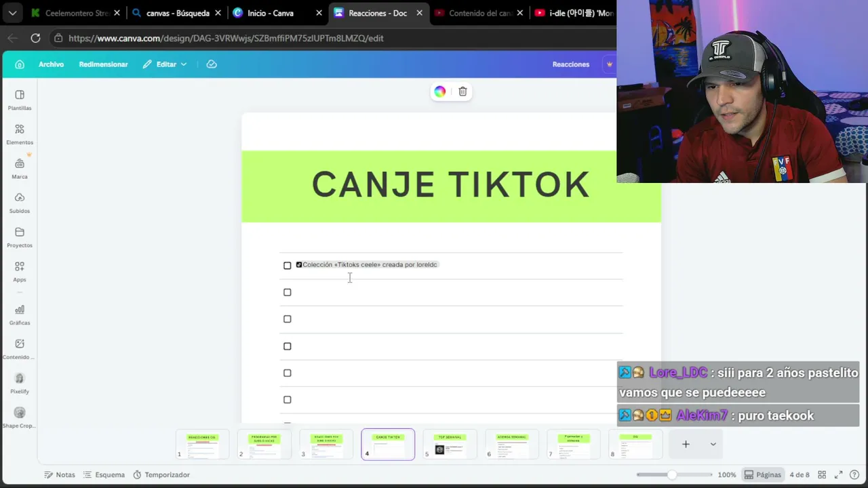Open the Proyectos panel

[x=20, y=237]
